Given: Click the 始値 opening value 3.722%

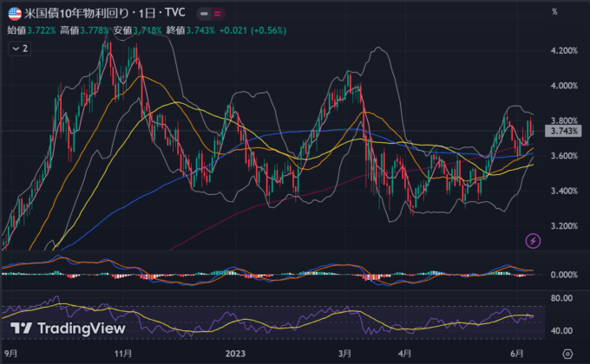Looking at the screenshot, I should click(41, 31).
